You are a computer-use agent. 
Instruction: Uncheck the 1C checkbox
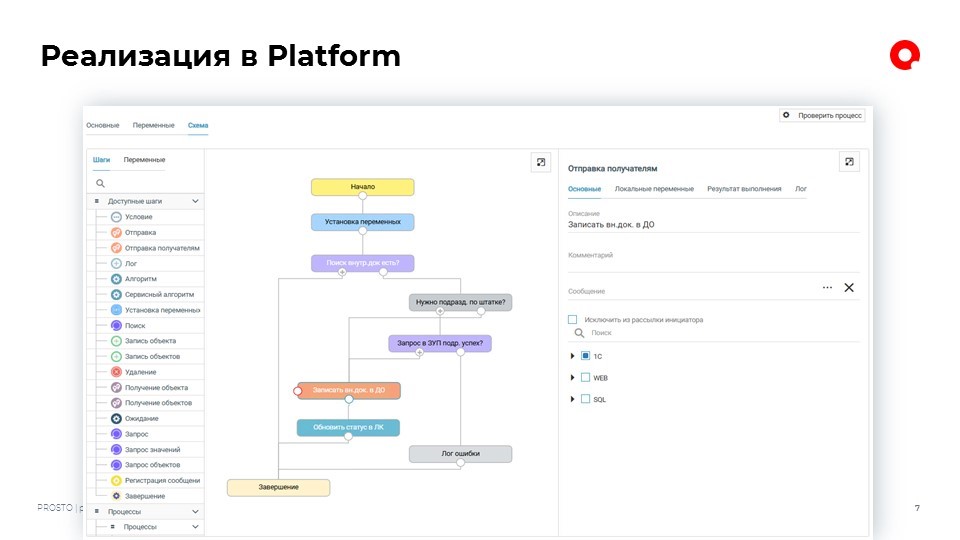[x=586, y=356]
